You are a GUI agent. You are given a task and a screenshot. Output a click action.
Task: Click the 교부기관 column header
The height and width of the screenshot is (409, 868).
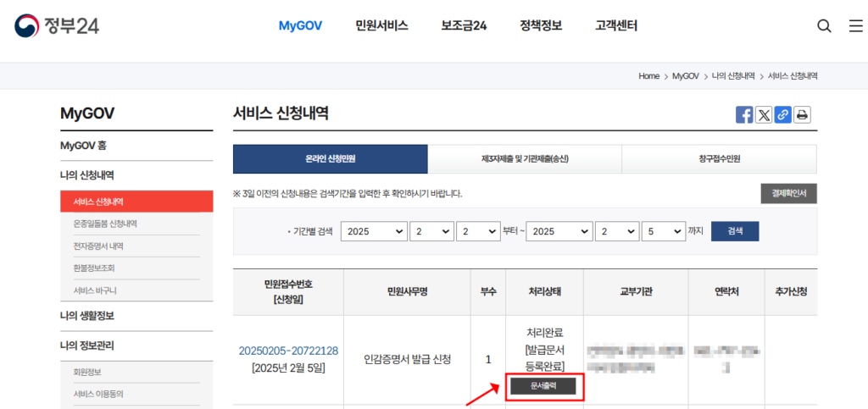(636, 292)
